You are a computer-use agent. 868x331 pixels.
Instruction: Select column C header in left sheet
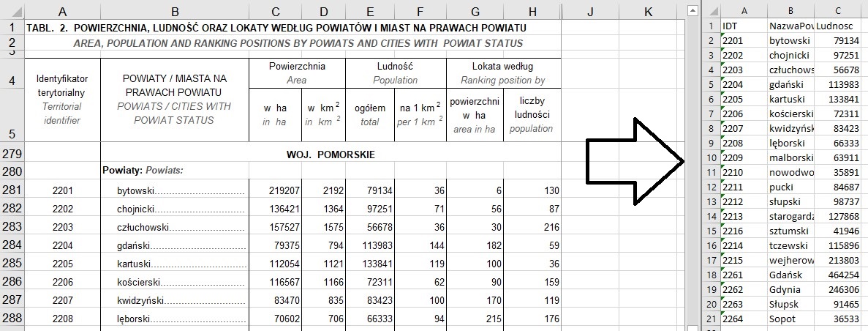275,10
